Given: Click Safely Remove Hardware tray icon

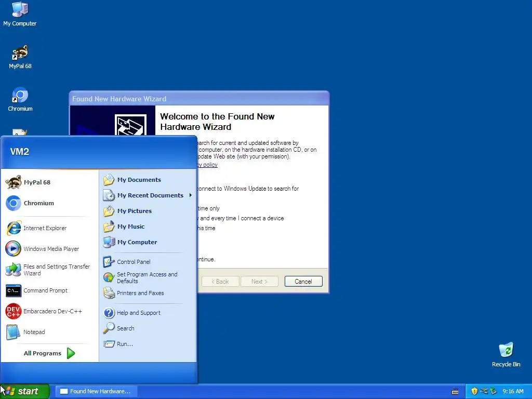Looking at the screenshot, I should coord(493,391).
